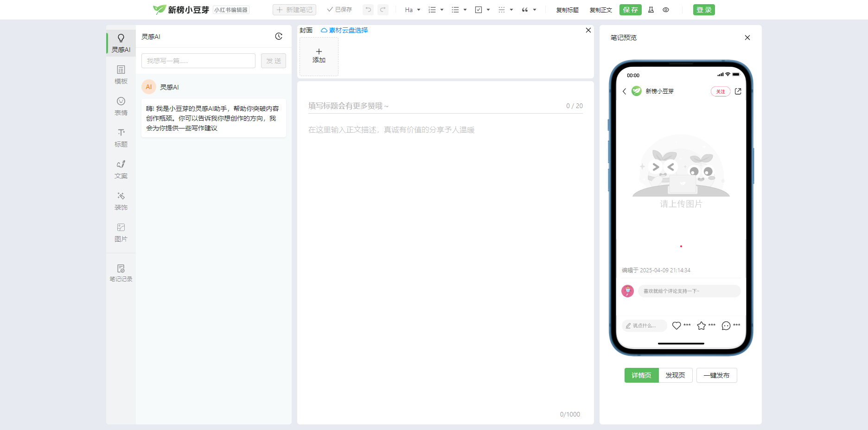Click 请上传图片 placeholder image

click(681, 172)
